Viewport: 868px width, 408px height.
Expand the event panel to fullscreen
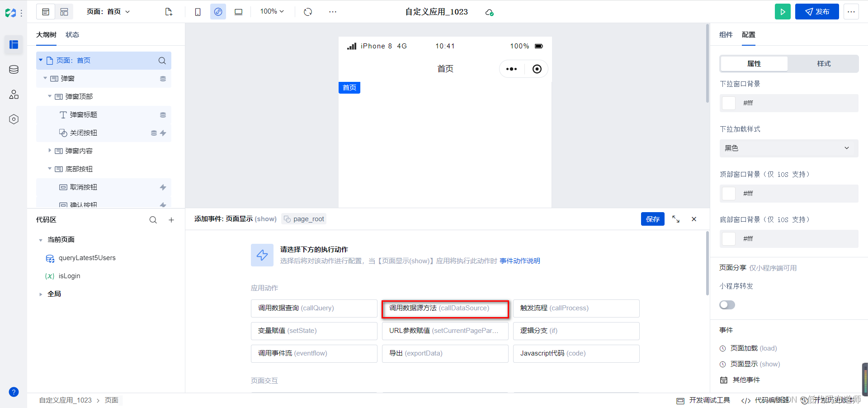coord(676,219)
